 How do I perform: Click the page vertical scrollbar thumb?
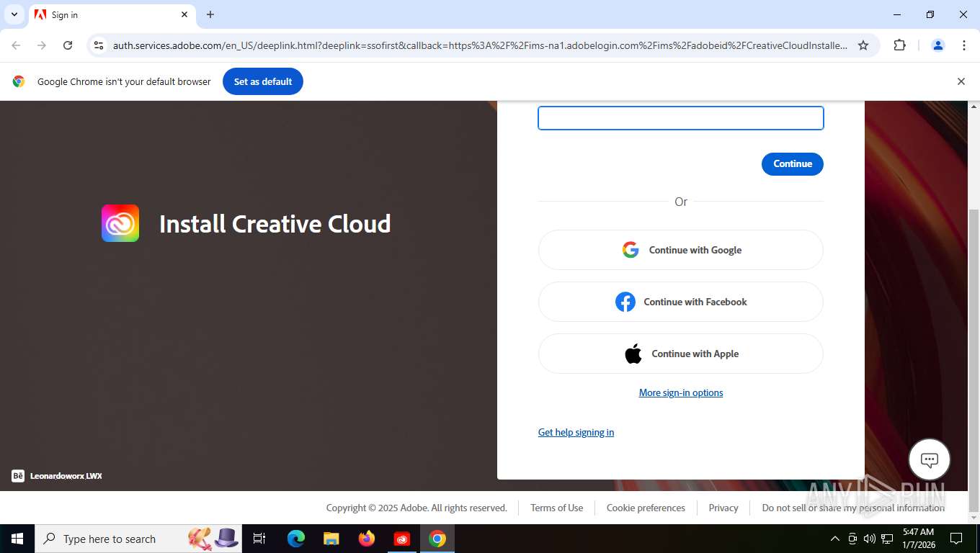point(974,360)
